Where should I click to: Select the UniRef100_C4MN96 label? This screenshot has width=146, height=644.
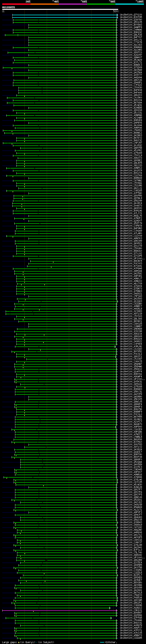(x=131, y=30)
